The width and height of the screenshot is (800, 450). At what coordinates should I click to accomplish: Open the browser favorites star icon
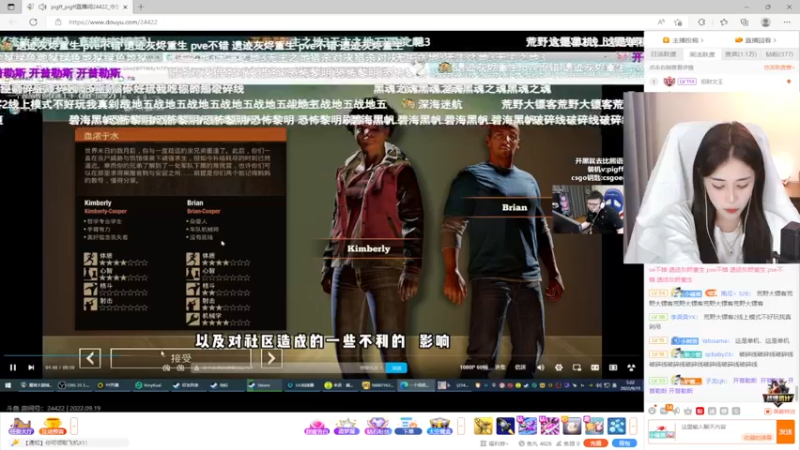[x=723, y=22]
